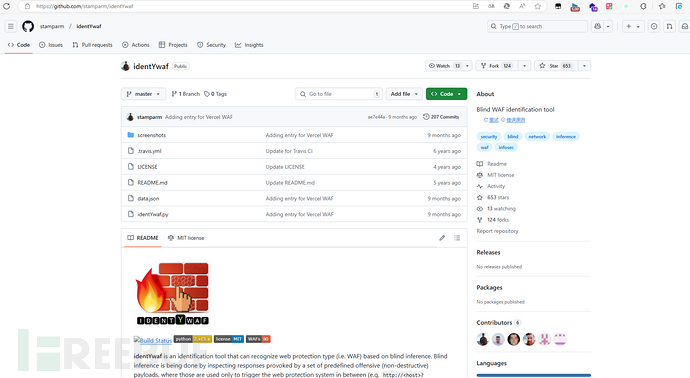The image size is (690, 378).
Task: Open the 0 Tags link
Action: click(x=215, y=94)
